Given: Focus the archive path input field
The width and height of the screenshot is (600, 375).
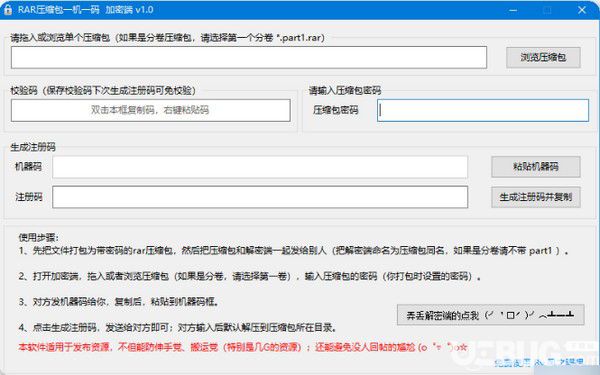Looking at the screenshot, I should [x=249, y=57].
